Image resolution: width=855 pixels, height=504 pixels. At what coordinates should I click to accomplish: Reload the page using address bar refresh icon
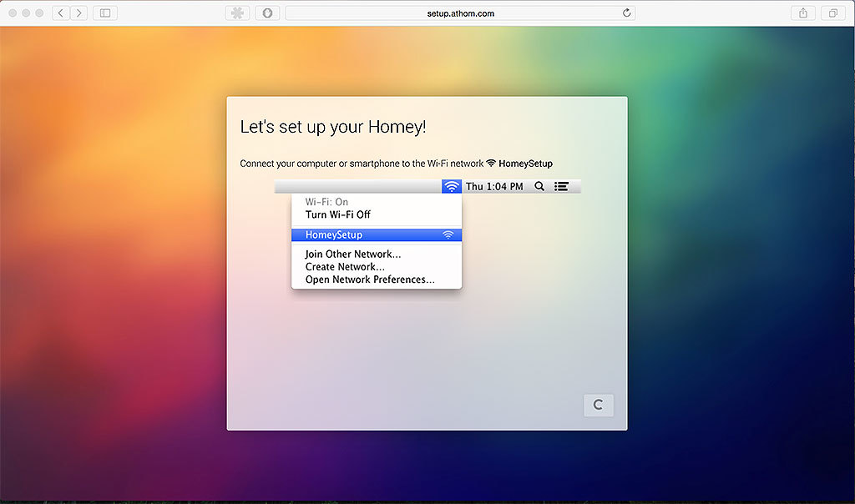626,13
